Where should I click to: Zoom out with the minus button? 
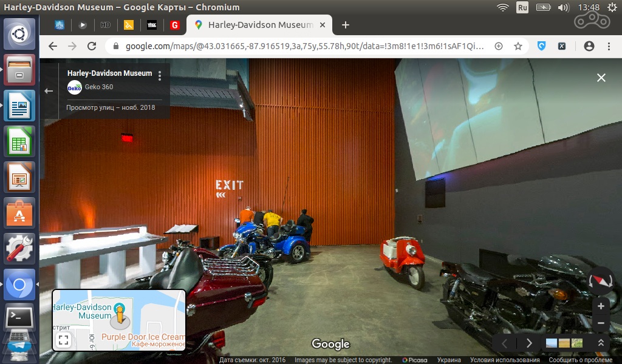tap(601, 323)
